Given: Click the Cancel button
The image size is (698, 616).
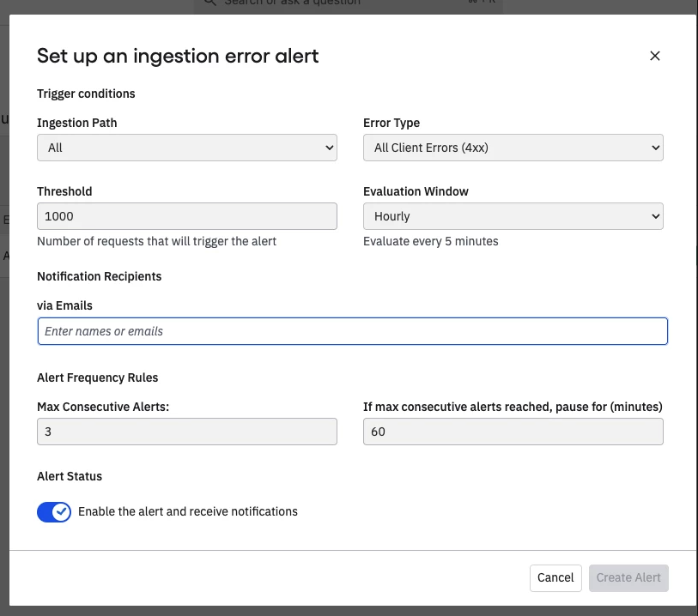Looking at the screenshot, I should coord(555,577).
